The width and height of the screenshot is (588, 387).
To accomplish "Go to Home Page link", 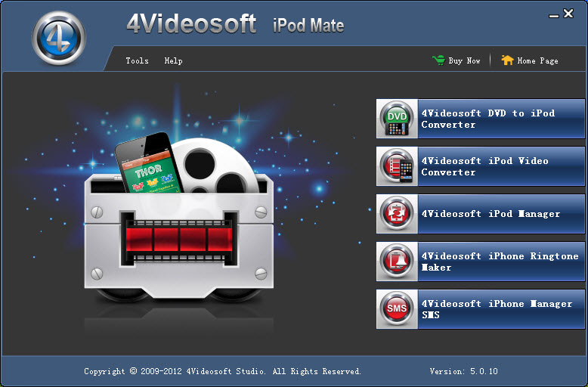I will [x=537, y=60].
